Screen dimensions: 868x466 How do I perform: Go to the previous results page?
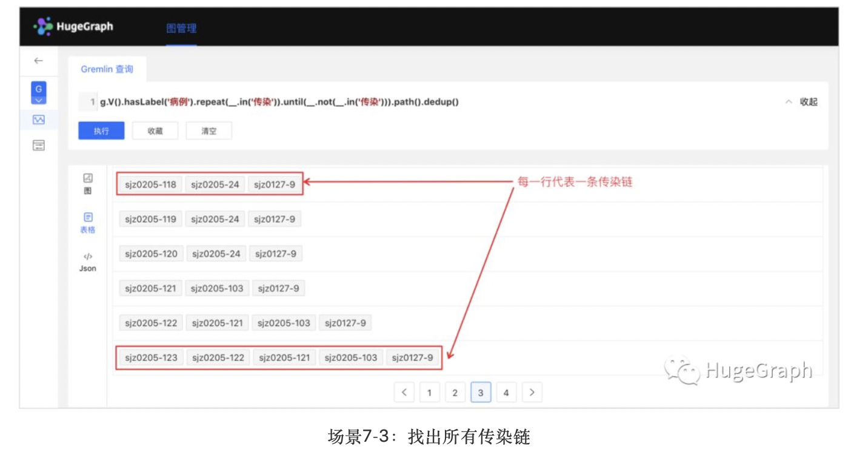point(404,393)
